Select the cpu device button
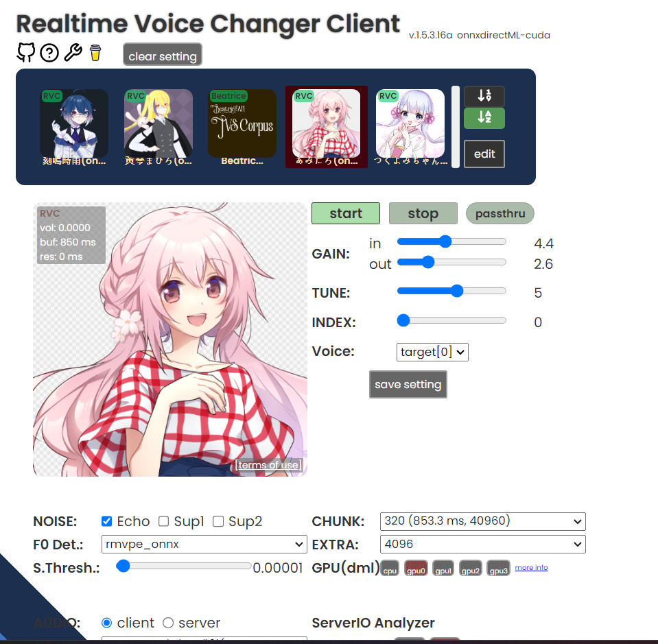This screenshot has height=644, width=658. click(x=390, y=569)
